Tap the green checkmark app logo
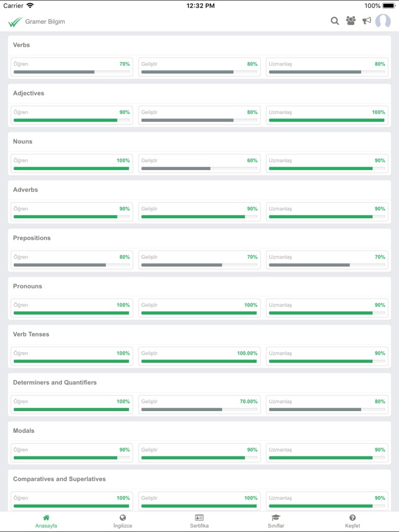Viewport: 399px width, 532px height. point(15,22)
